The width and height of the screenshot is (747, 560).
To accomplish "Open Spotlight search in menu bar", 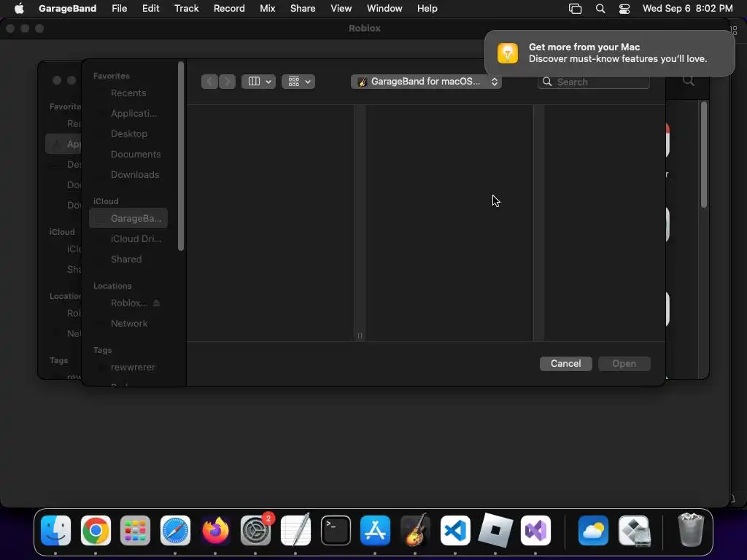I will [x=600, y=9].
